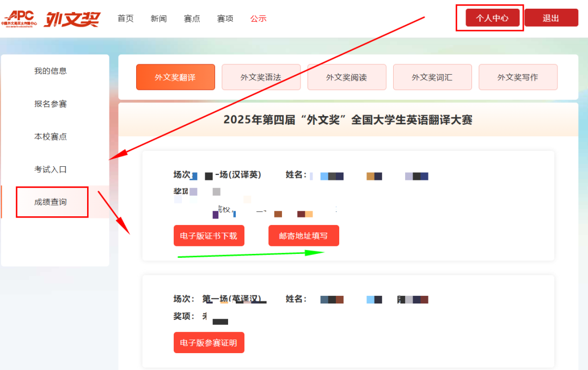
Task: Click the APC logo in header
Action: coord(19,18)
